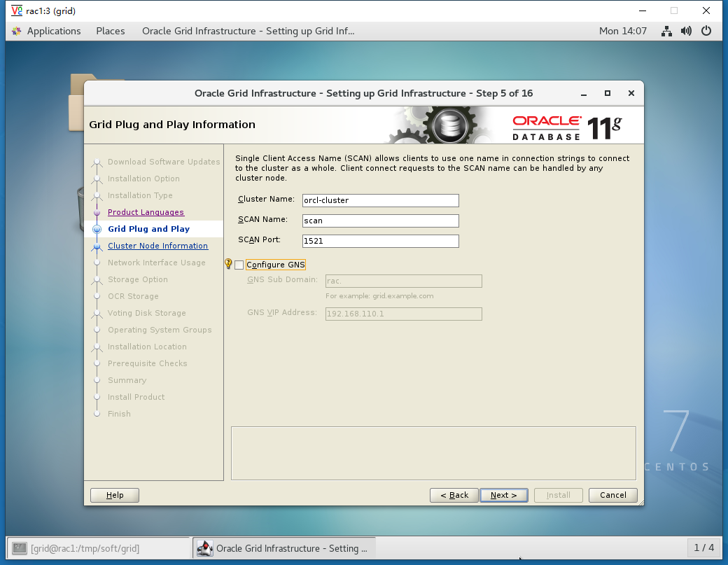The height and width of the screenshot is (565, 728).
Task: Click the Oracle Grid Infrastructure title in top panel
Action: (x=248, y=31)
